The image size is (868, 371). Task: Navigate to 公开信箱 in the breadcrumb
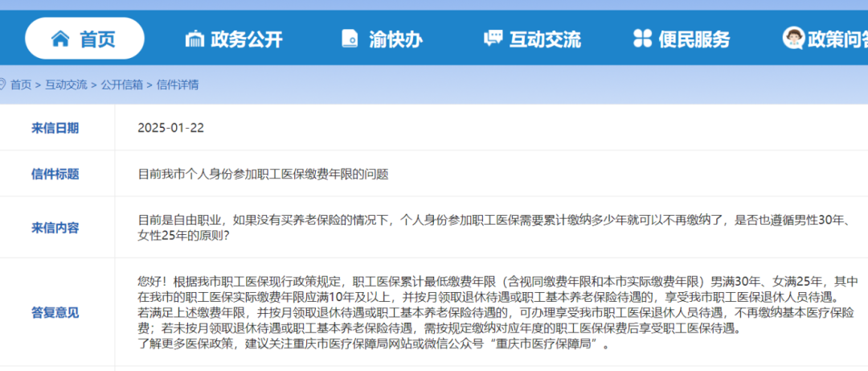click(x=122, y=85)
